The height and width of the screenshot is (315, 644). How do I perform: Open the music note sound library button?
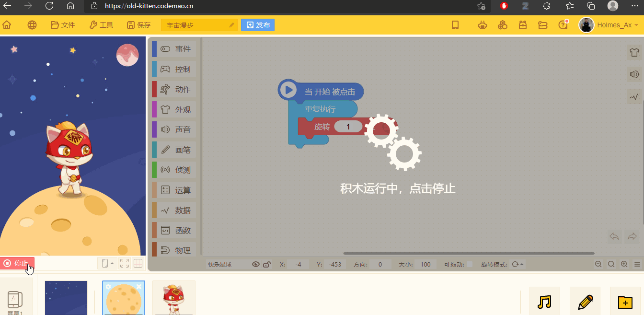(544, 301)
